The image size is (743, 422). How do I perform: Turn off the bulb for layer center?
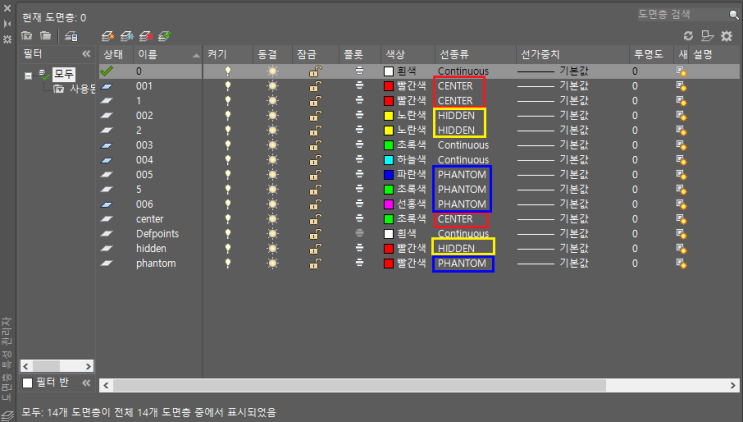(228, 219)
